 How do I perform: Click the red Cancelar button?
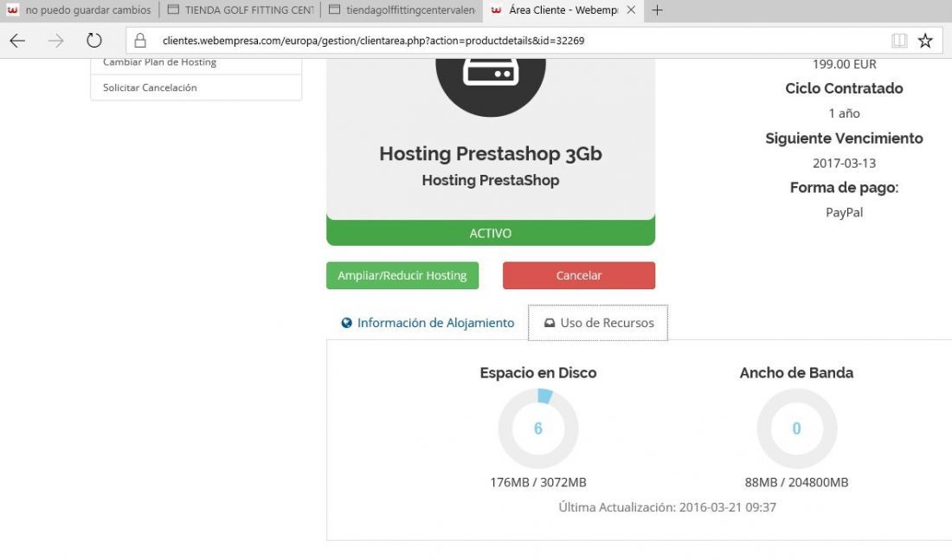(x=579, y=276)
